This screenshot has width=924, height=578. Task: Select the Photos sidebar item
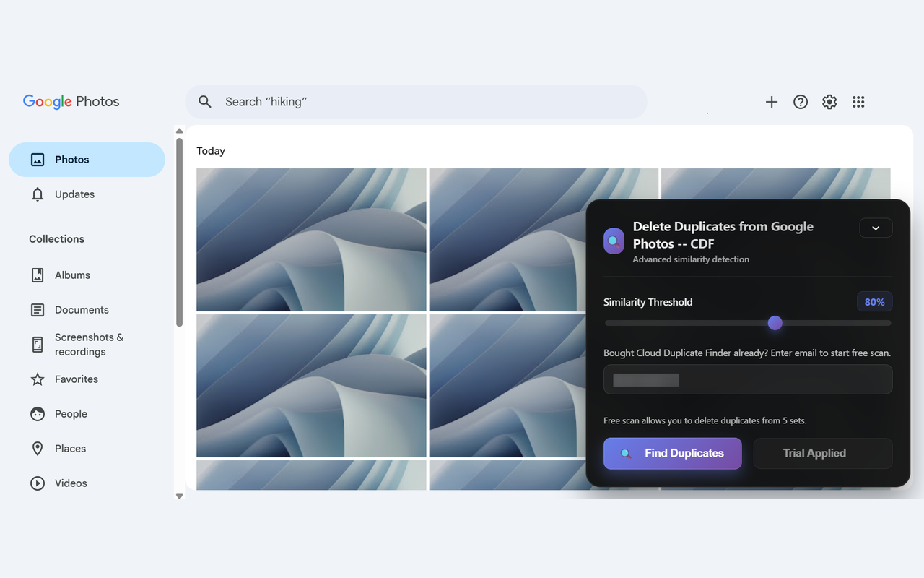point(87,160)
